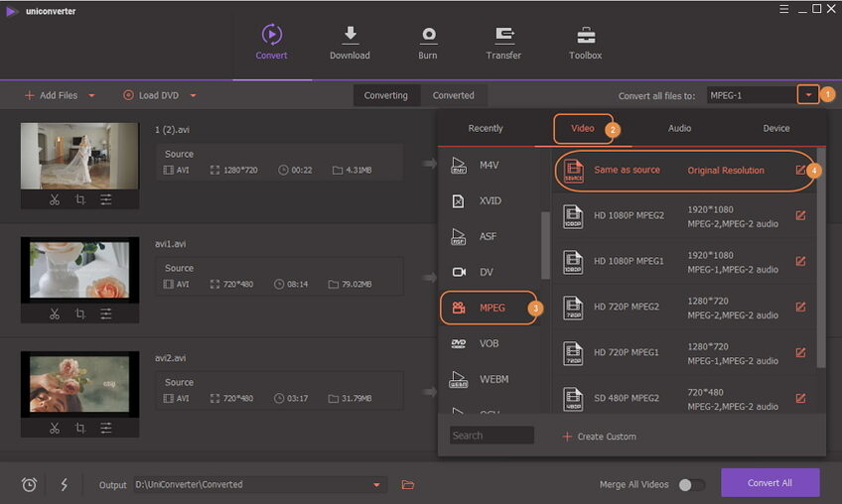
Task: Click Load DVD button
Action: [152, 95]
